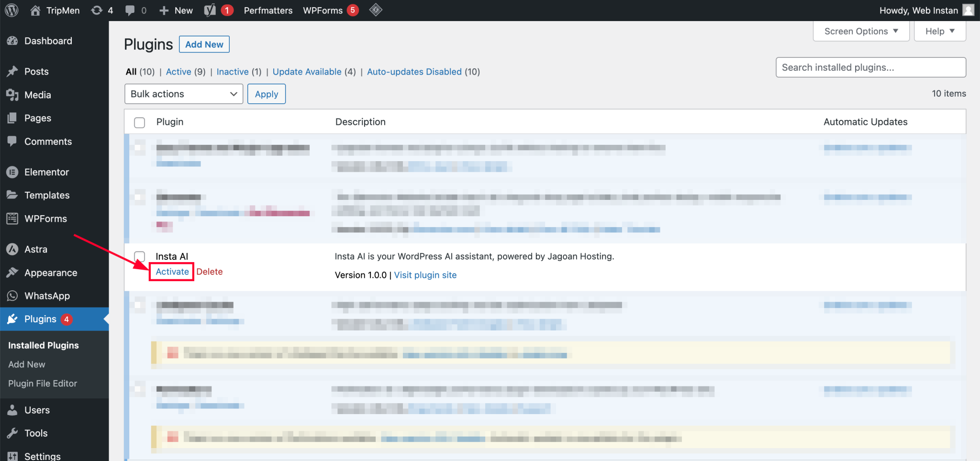Open the Help dropdown tab
Viewport: 980px width, 461px height.
(939, 32)
